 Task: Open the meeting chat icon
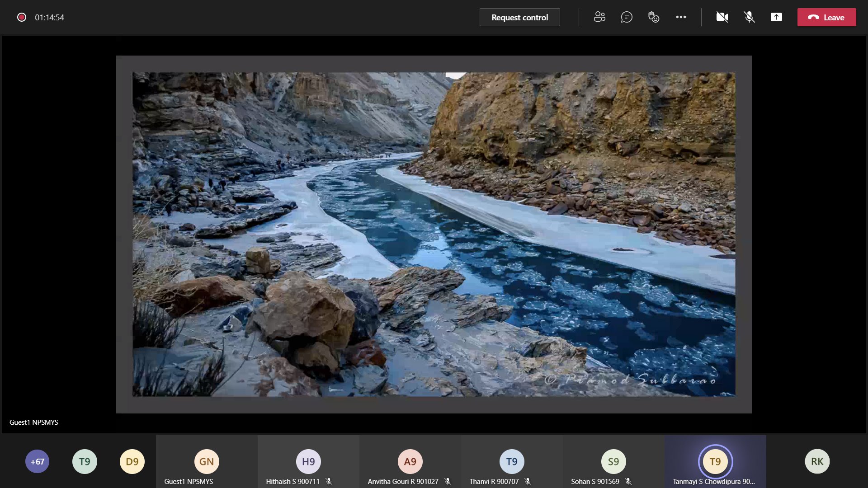point(627,17)
